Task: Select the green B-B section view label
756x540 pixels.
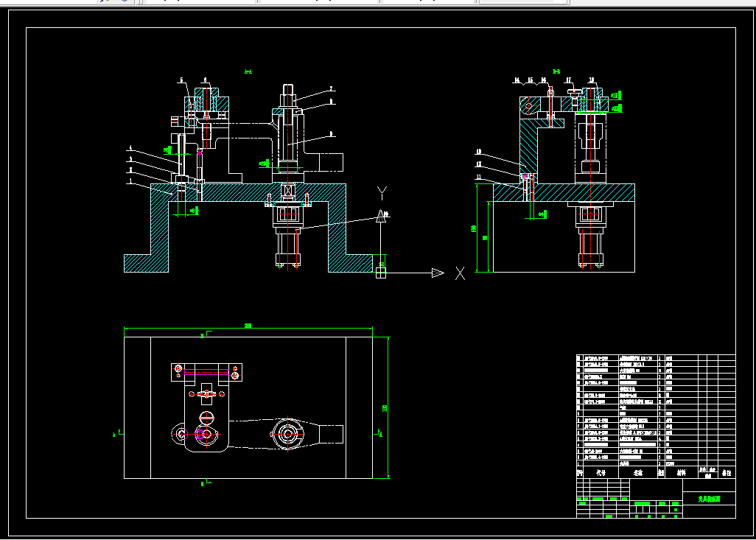Action: coord(556,72)
